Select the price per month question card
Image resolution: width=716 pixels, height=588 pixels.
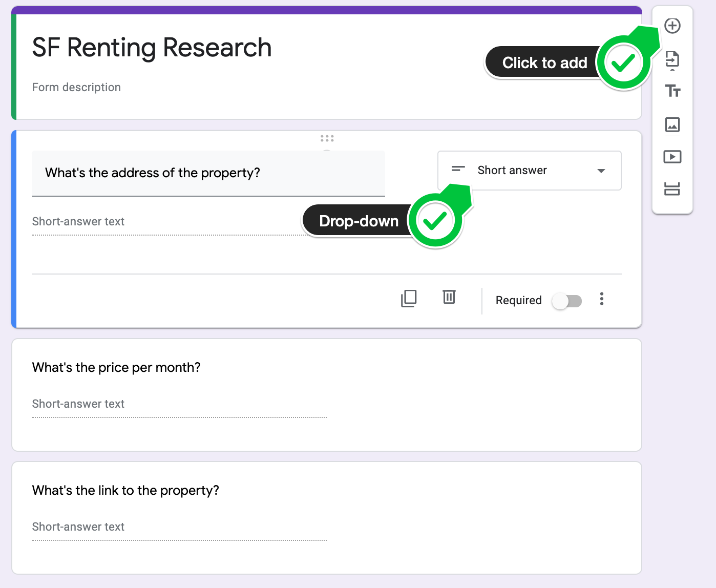click(x=116, y=367)
